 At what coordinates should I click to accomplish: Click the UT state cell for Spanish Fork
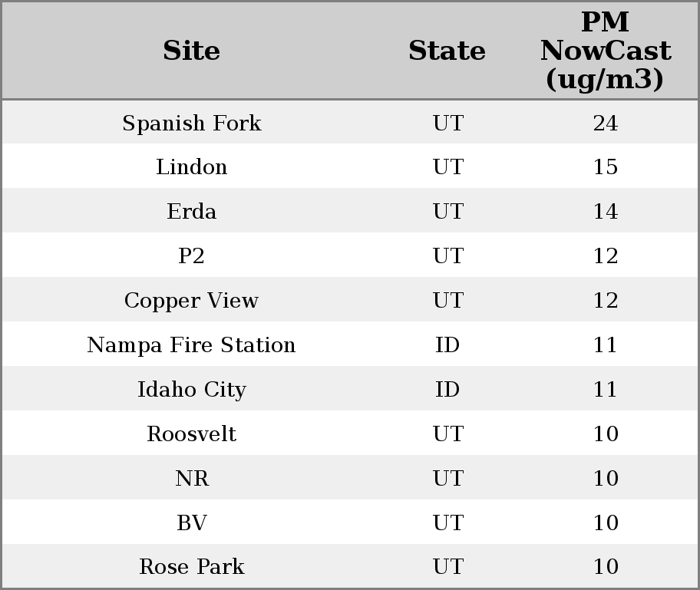447,123
